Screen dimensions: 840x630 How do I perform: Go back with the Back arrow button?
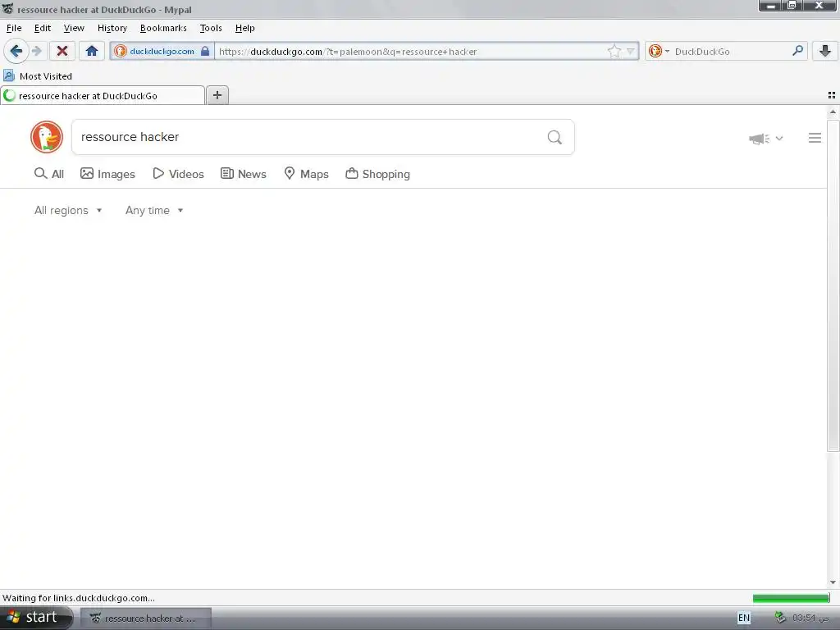[x=16, y=52]
